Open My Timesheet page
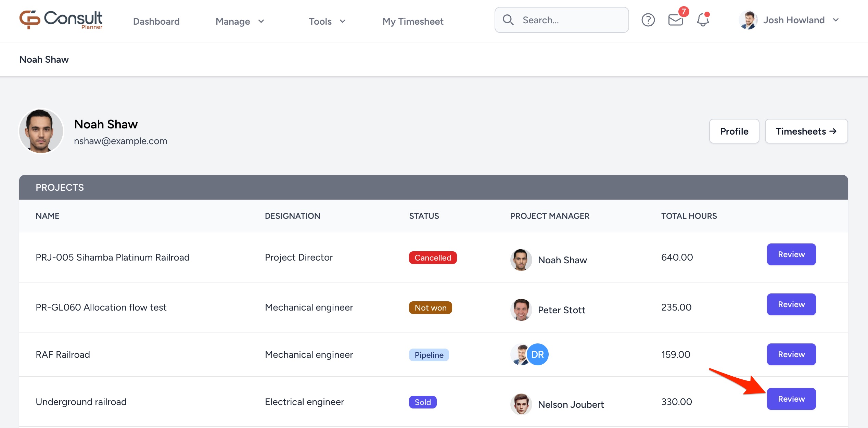Image resolution: width=868 pixels, height=428 pixels. coord(413,21)
